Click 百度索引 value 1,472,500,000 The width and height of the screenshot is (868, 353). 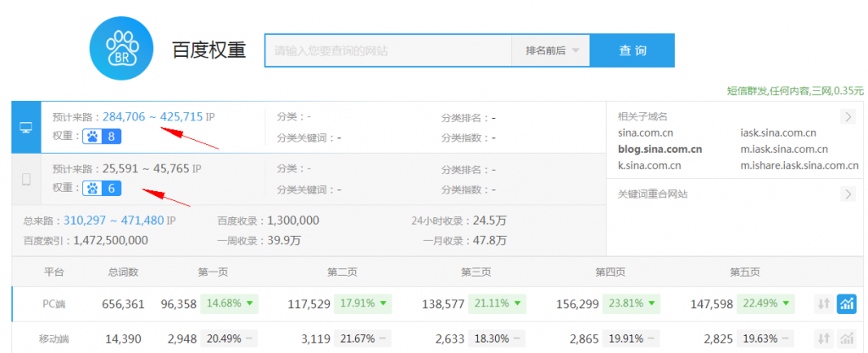point(111,240)
